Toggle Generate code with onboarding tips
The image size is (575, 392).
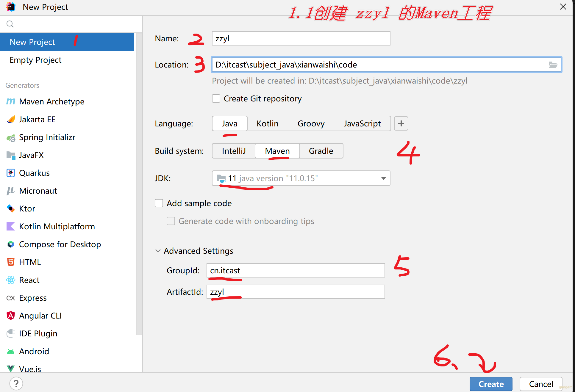coord(171,221)
